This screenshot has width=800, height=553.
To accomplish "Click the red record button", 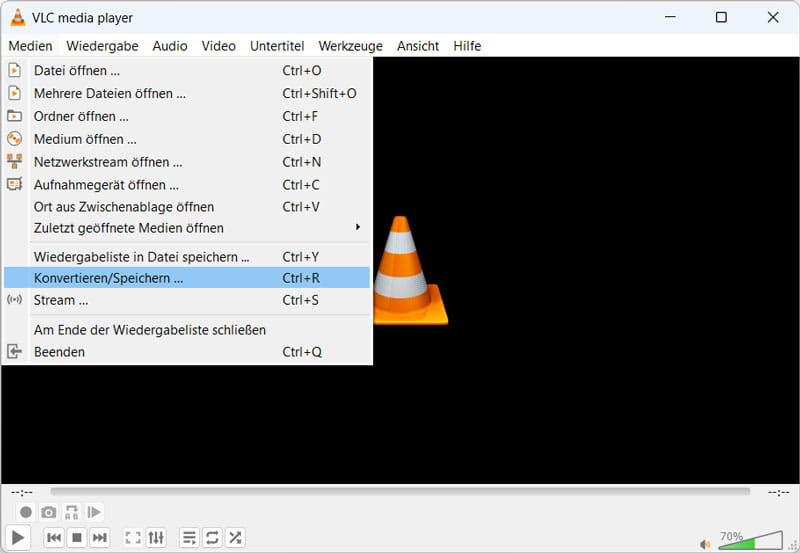I will [26, 512].
